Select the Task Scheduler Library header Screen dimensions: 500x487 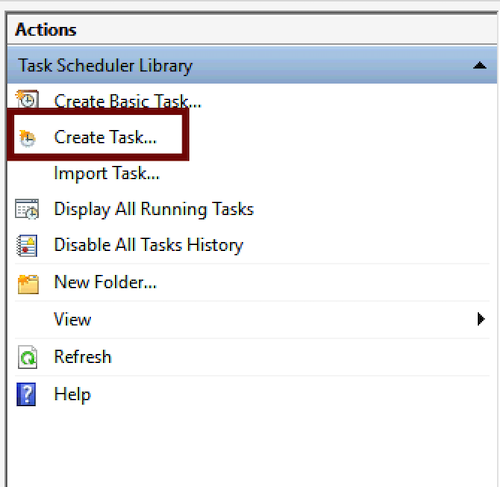[x=252, y=65]
